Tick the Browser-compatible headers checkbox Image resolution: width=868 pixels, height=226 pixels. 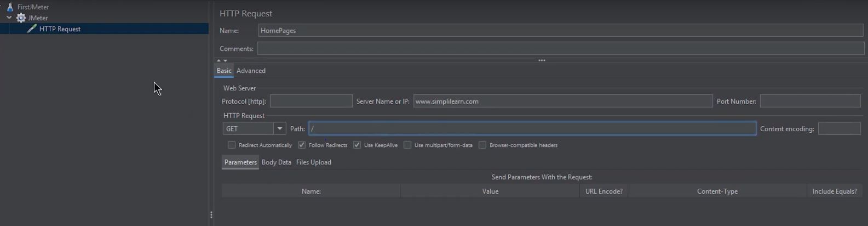click(x=482, y=145)
